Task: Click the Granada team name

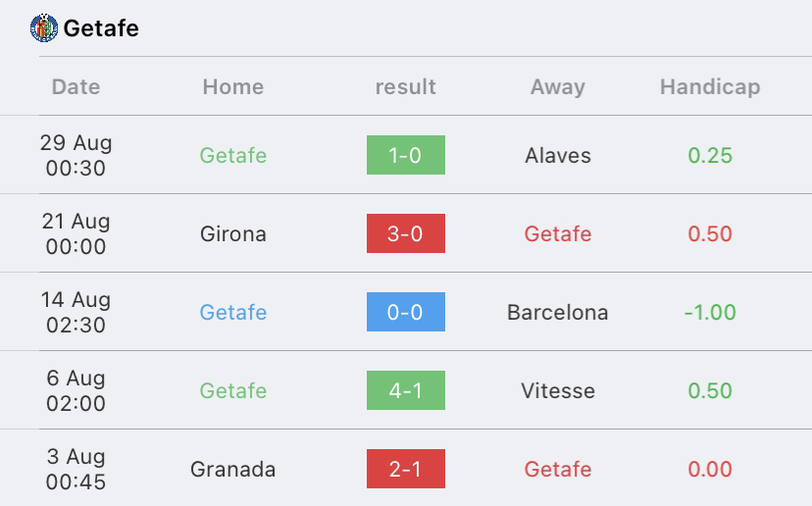Action: click(233, 470)
